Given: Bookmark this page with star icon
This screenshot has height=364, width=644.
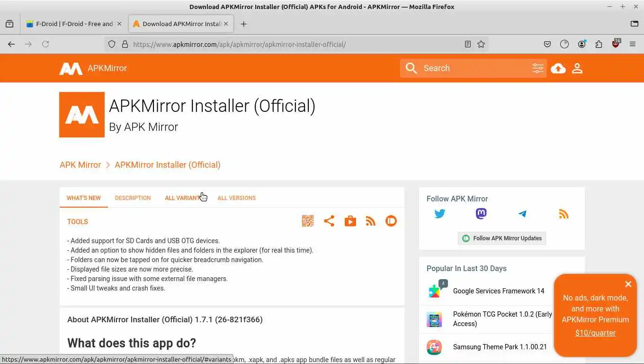Looking at the screenshot, I should (x=481, y=44).
